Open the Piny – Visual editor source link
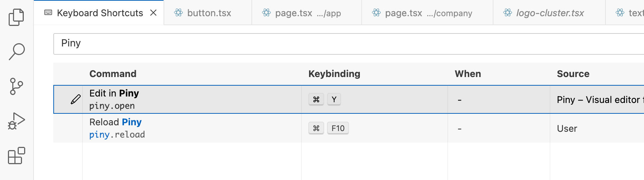Image resolution: width=644 pixels, height=180 pixels. tap(600, 100)
